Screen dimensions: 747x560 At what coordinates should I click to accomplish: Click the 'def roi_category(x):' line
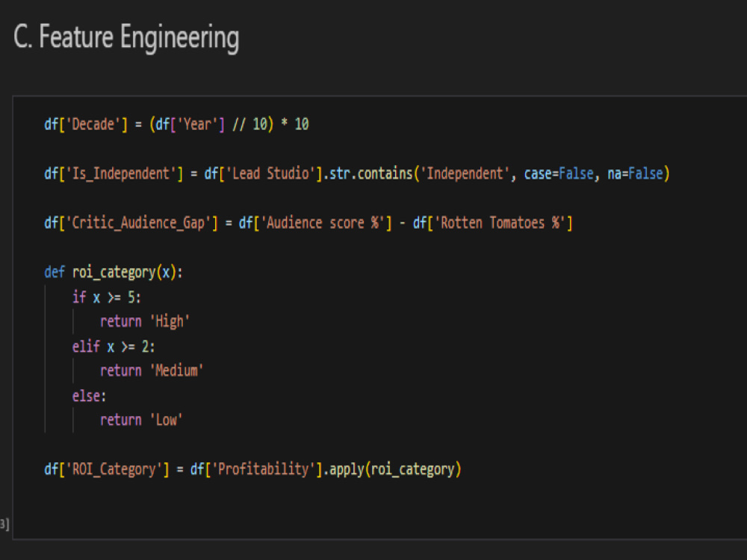(114, 273)
